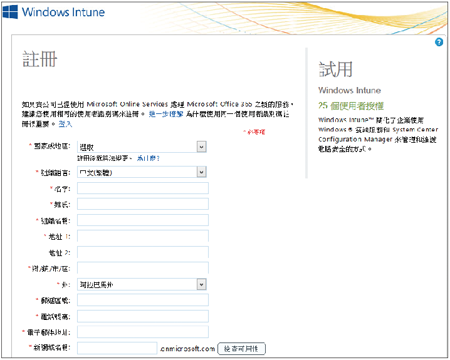Click the address 2 (地址 2) field
The image size is (450, 360).
(143, 252)
